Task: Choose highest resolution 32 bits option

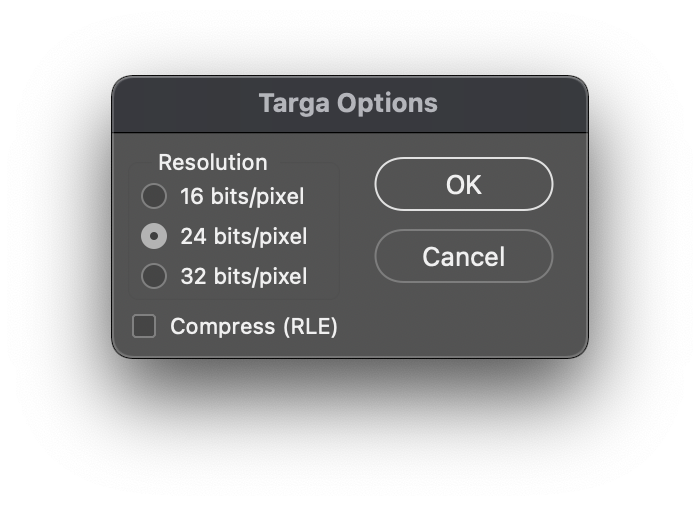Action: click(154, 276)
